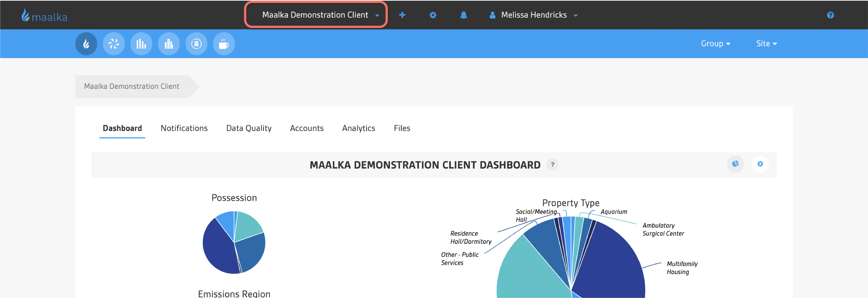The width and height of the screenshot is (868, 298).
Task: Switch to the Accounts tab
Action: 307,128
